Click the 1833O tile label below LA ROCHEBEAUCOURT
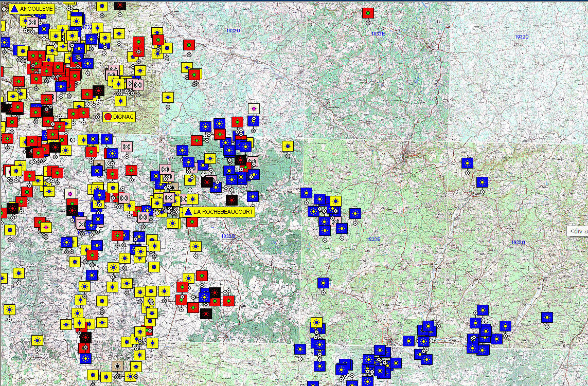The width and height of the screenshot is (588, 386). (x=228, y=236)
